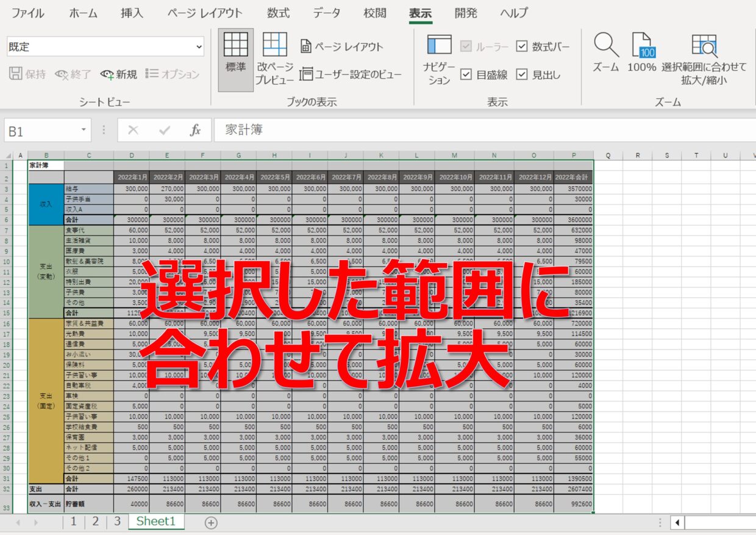Open Custom Views (ユーザー設定のビュー)
Image resolution: width=756 pixels, height=535 pixels.
pos(351,74)
